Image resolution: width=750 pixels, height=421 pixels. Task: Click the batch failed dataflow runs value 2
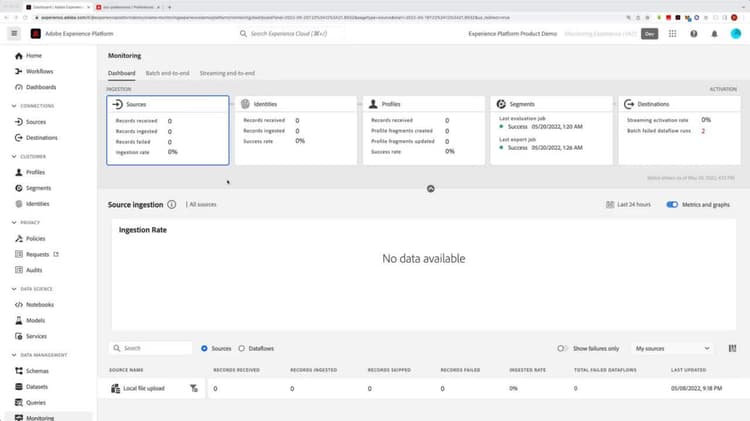[703, 131]
